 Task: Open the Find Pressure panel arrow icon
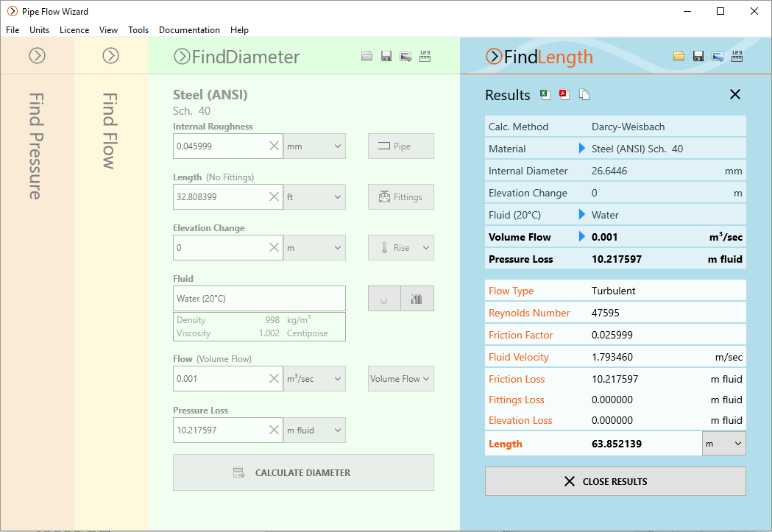coord(37,56)
